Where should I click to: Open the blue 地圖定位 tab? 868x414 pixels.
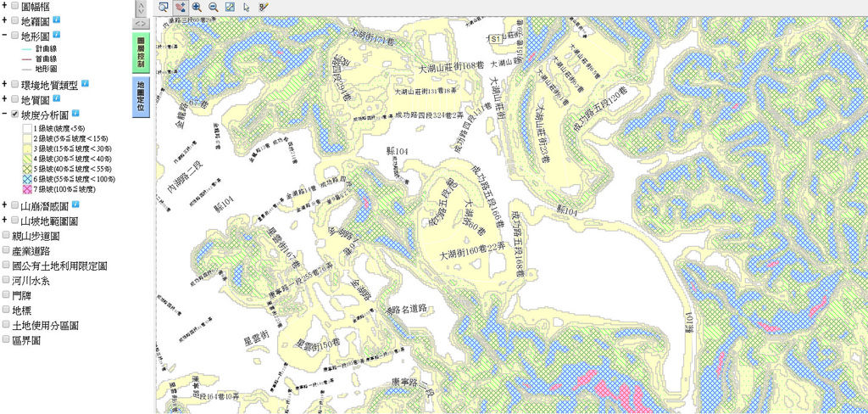(141, 97)
